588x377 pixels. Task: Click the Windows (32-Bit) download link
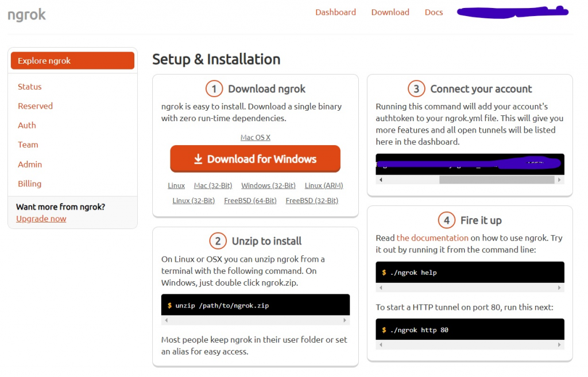click(269, 185)
